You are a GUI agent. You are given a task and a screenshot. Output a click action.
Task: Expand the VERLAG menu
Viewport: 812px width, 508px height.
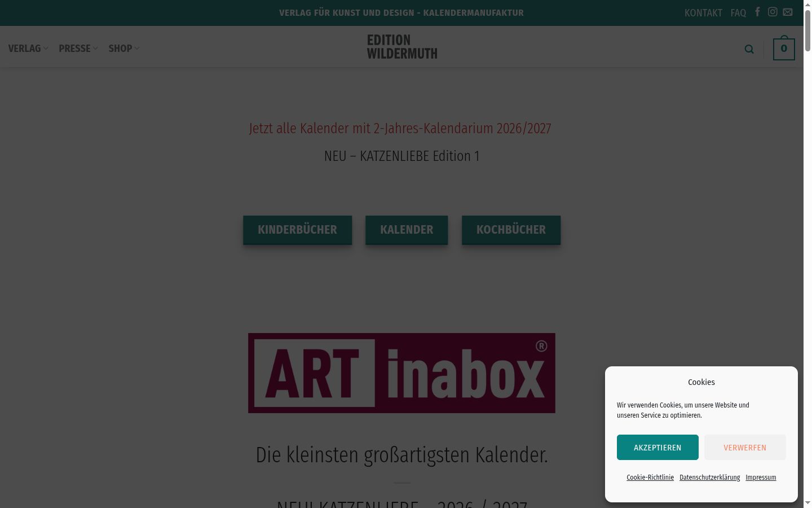(28, 49)
